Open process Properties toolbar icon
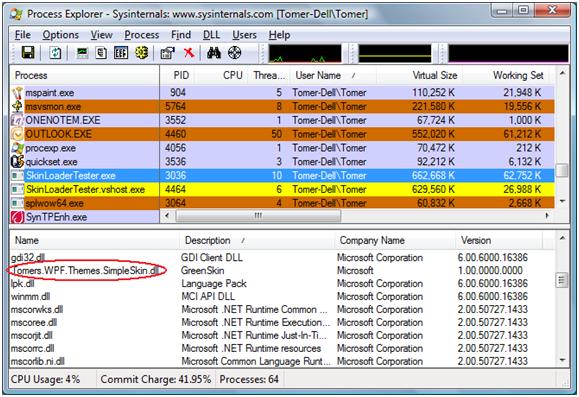The image size is (579, 397). [x=167, y=53]
